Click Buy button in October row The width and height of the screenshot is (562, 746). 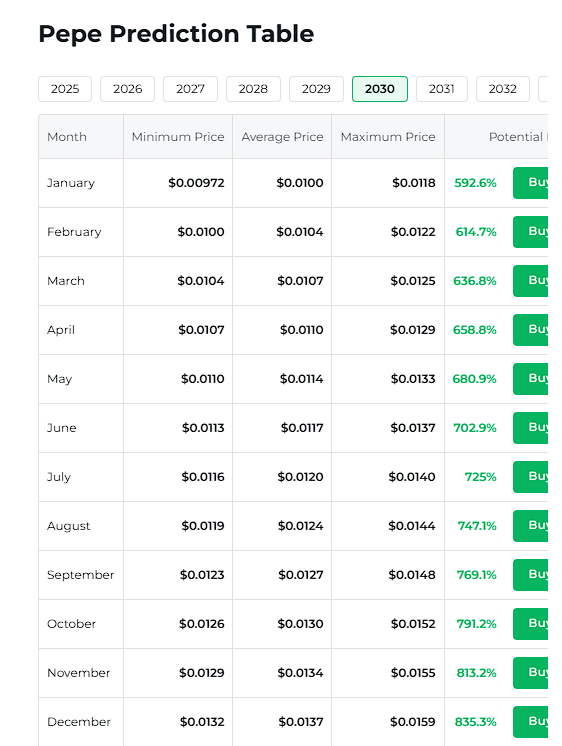tap(531, 624)
